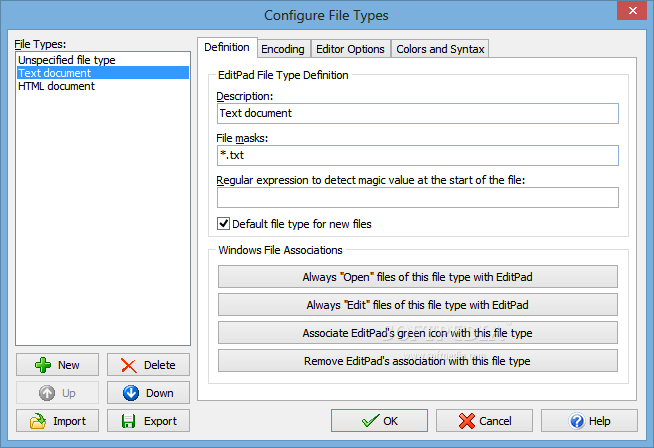Screen dimensions: 654x448
Task: Select Unspecified file type in list
Action: [x=103, y=60]
